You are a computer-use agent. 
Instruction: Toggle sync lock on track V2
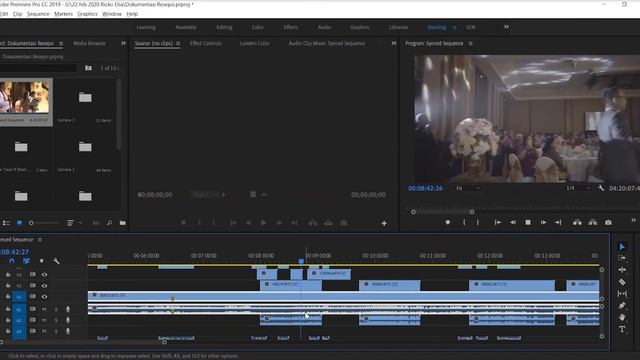click(x=32, y=286)
